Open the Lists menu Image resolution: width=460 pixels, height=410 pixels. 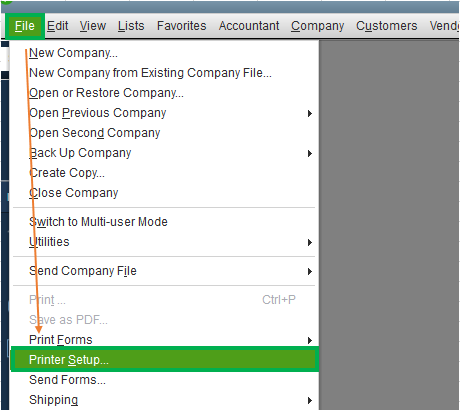pyautogui.click(x=131, y=26)
